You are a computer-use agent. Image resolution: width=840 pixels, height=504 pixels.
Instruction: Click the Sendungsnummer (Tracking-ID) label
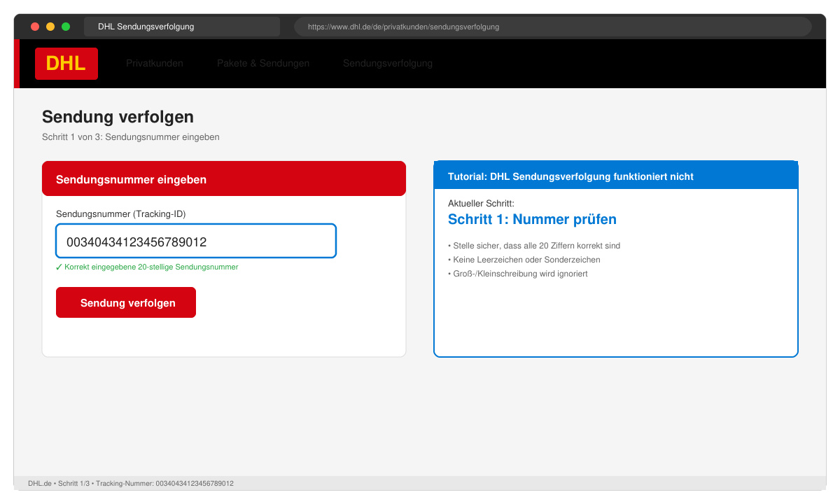120,214
